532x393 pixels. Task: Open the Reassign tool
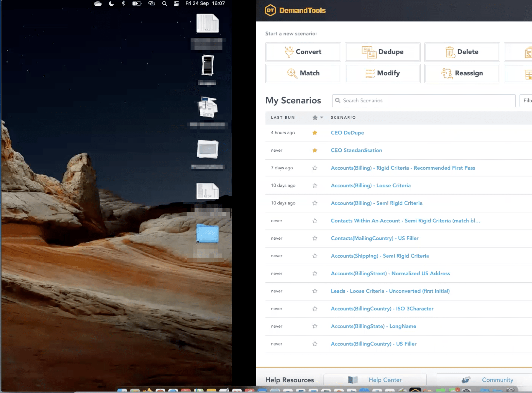pos(462,73)
